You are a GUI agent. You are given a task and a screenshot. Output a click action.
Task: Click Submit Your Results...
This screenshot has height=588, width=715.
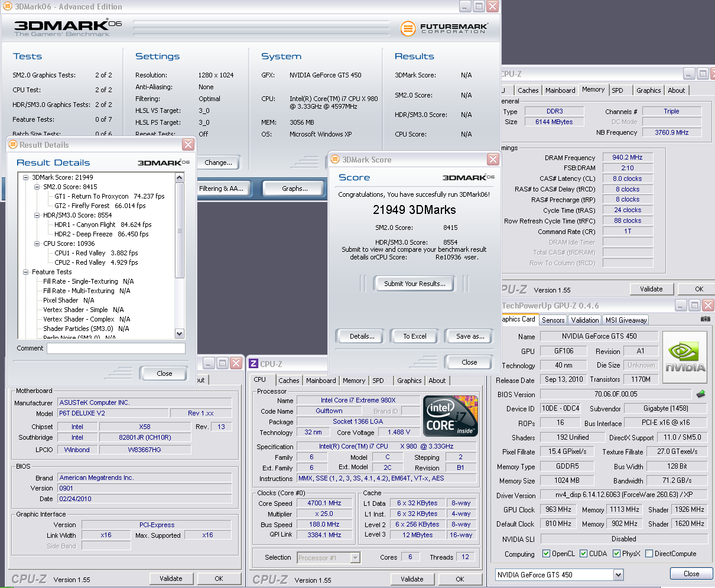click(x=415, y=284)
